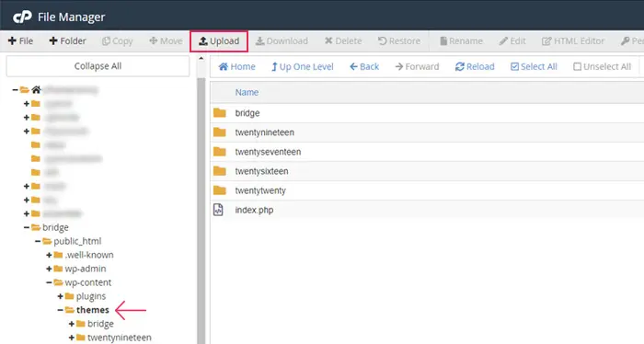
Task: Collapse the themes tree node
Action: point(60,310)
